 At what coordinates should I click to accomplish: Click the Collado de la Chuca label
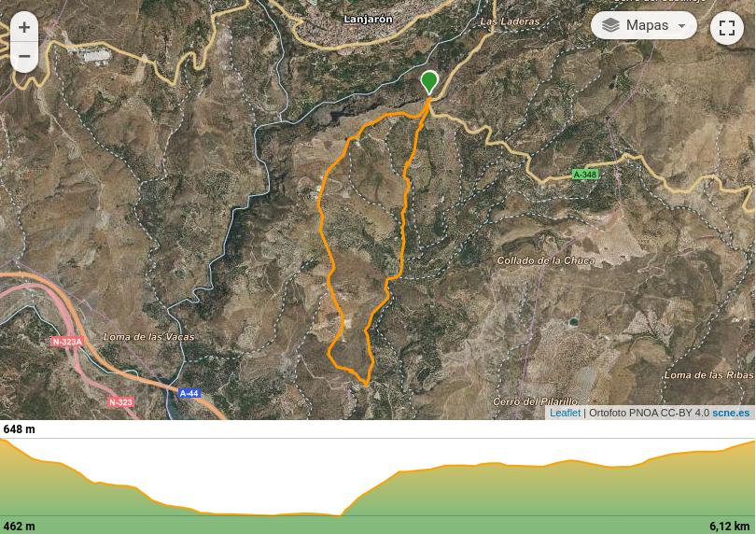(545, 260)
